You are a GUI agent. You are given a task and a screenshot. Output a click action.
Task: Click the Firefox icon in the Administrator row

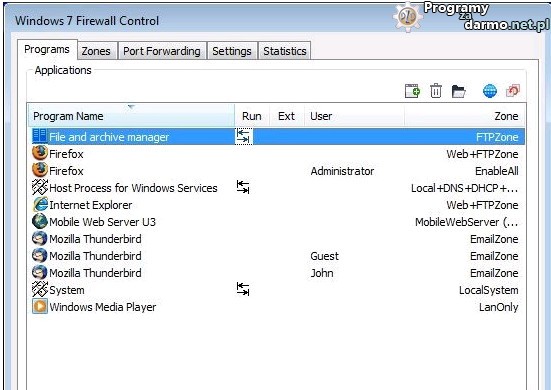[x=39, y=170]
